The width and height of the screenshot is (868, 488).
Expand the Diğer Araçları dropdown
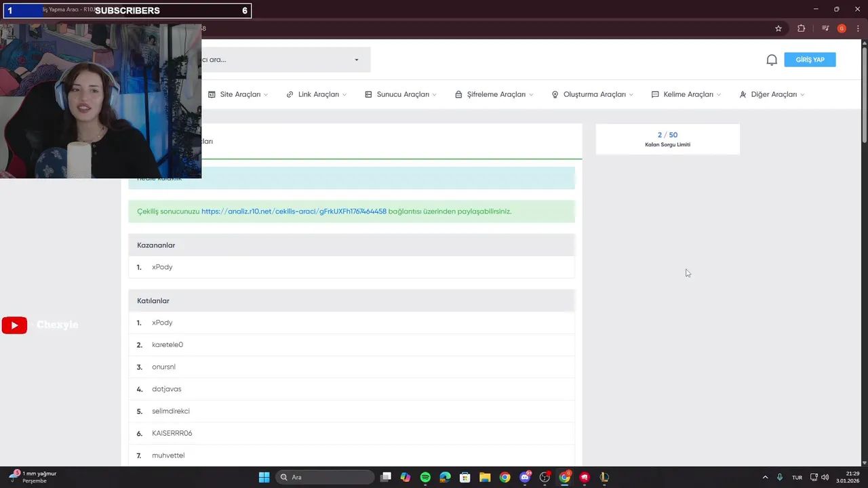(772, 94)
